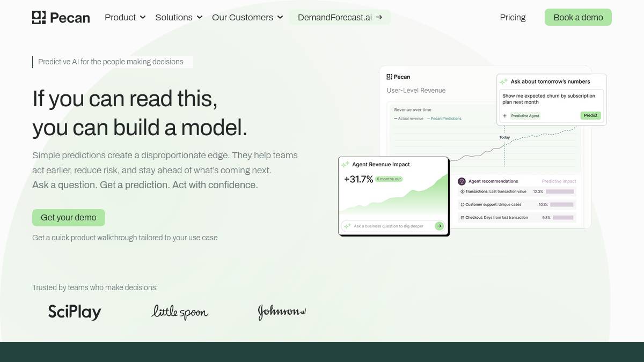Click the User-Level Revenue title
644x362 pixels.
click(416, 90)
